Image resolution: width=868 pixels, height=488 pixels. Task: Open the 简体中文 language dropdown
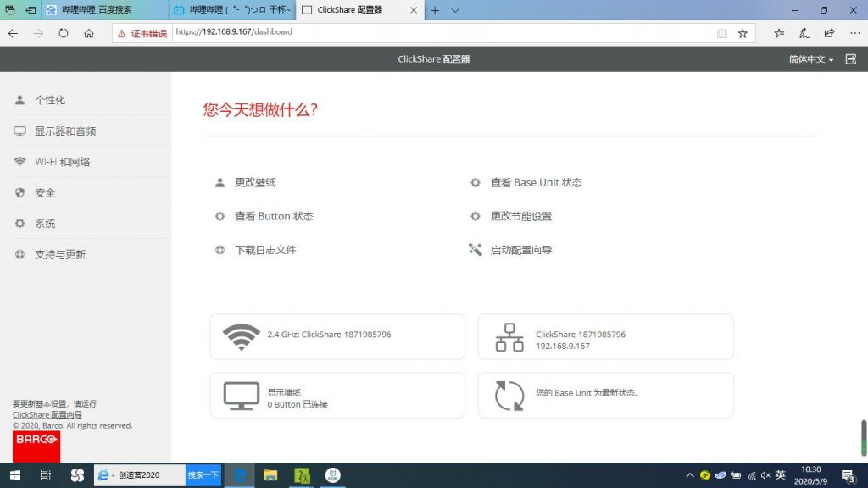(x=811, y=59)
